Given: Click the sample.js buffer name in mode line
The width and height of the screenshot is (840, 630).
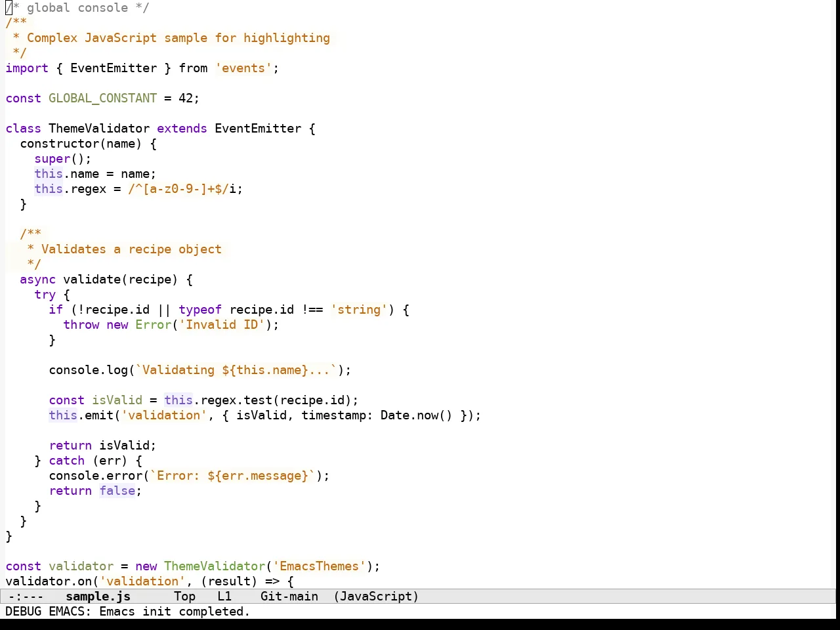Looking at the screenshot, I should 98,597.
